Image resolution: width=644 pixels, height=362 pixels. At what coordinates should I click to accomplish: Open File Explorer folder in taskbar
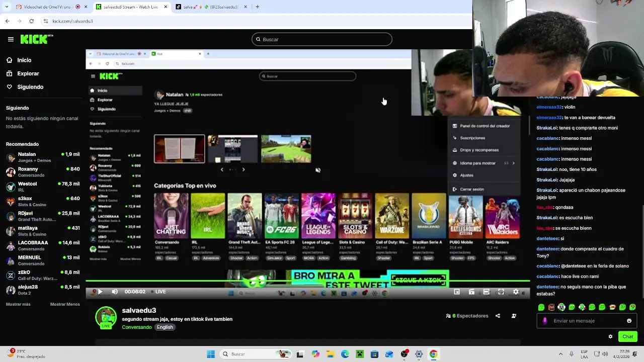(x=330, y=354)
